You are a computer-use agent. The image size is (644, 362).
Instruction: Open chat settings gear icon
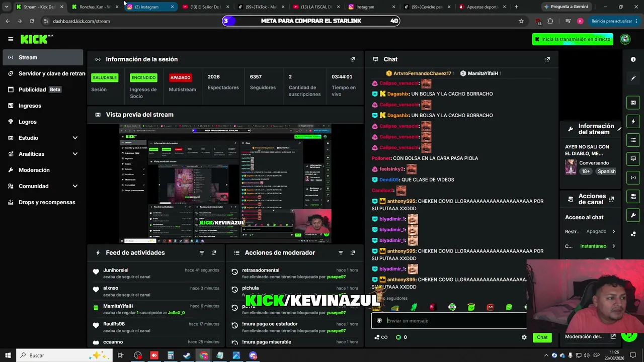[524, 337]
